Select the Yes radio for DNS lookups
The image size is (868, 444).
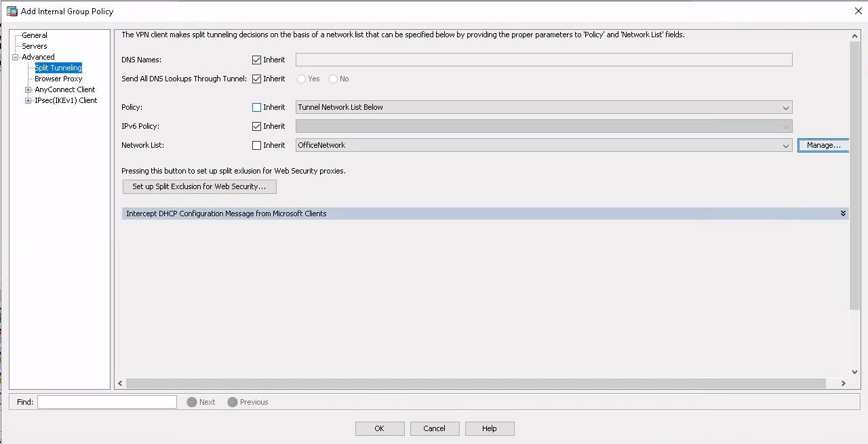(301, 79)
